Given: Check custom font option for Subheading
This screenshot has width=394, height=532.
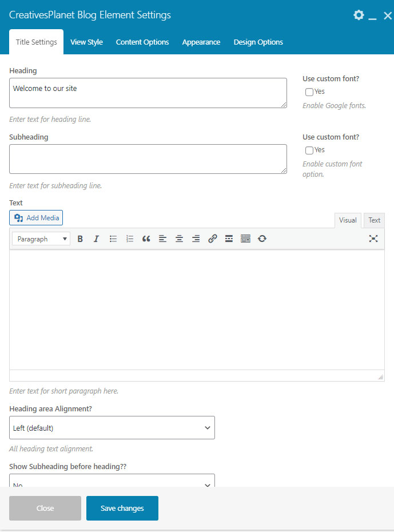Looking at the screenshot, I should [309, 150].
